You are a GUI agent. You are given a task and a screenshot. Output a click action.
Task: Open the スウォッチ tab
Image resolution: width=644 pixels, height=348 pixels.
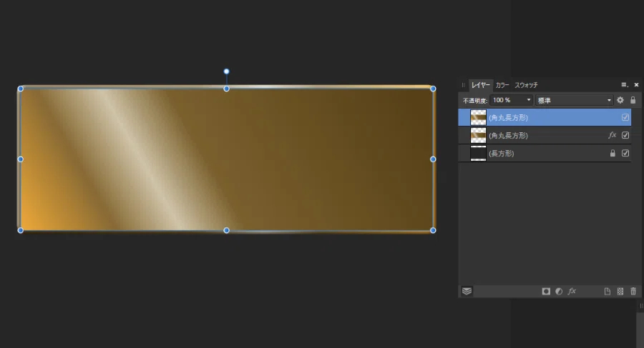(526, 85)
